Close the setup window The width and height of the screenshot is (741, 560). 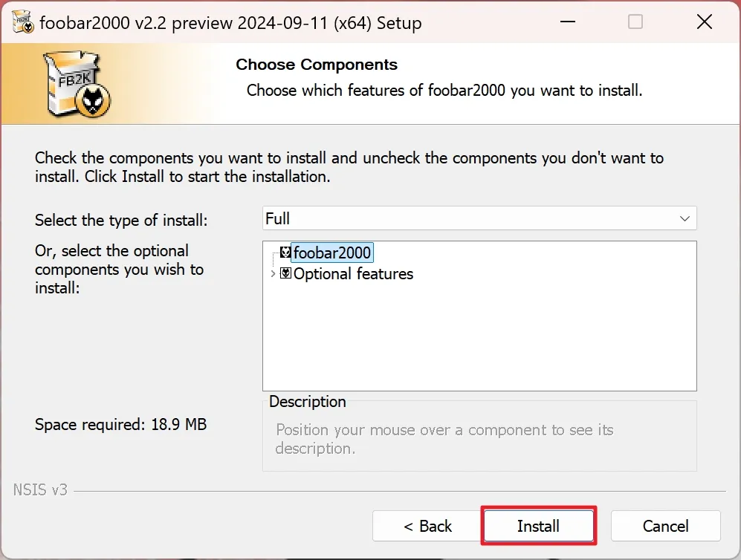tap(704, 22)
